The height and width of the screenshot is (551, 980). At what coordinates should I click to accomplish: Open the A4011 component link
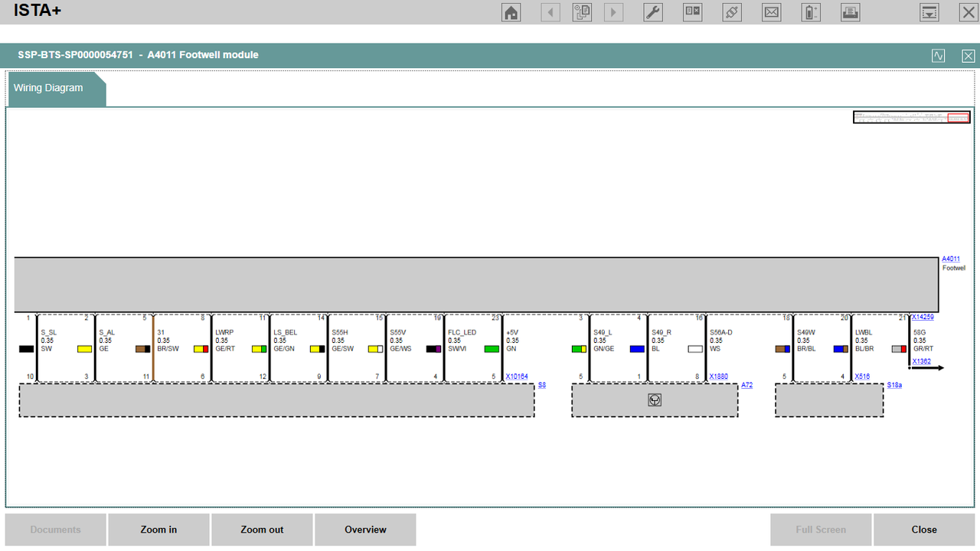pos(950,259)
